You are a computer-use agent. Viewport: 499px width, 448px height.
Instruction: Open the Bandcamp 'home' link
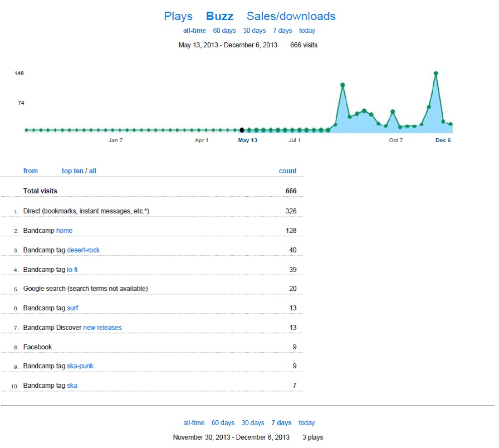64,231
